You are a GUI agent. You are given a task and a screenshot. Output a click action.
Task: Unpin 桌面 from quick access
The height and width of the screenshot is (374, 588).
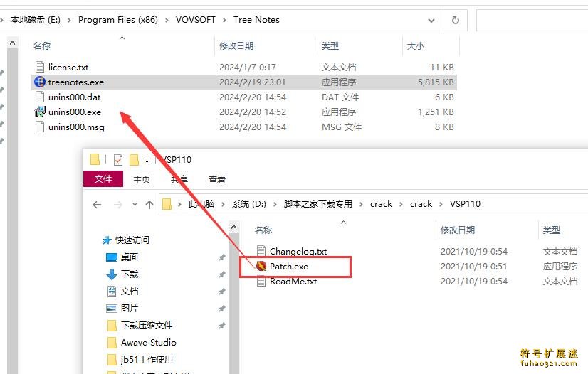[222, 257]
